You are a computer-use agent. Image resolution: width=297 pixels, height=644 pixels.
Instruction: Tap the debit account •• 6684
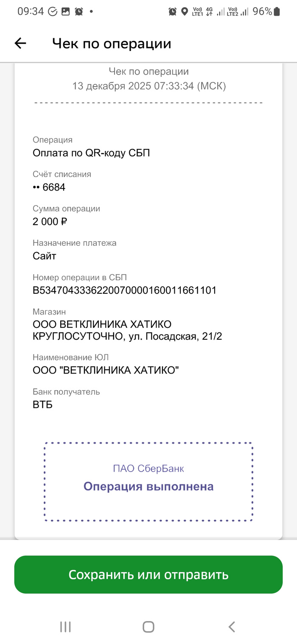49,187
